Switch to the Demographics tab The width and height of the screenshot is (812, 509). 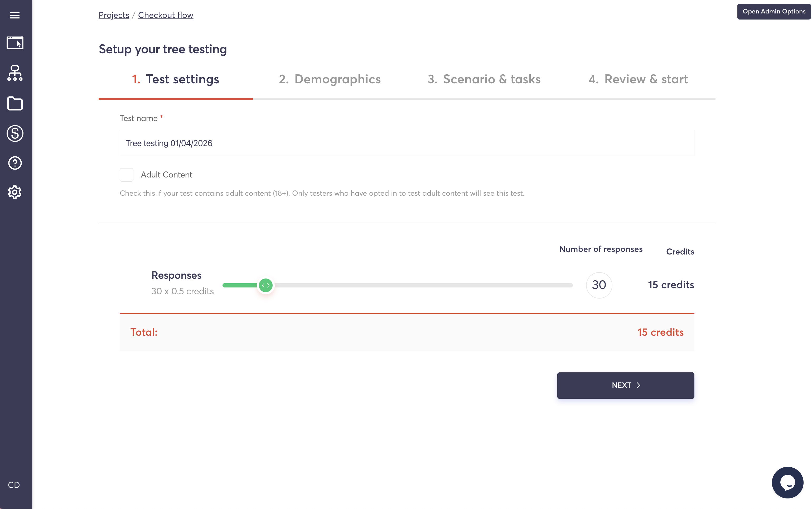coord(330,79)
